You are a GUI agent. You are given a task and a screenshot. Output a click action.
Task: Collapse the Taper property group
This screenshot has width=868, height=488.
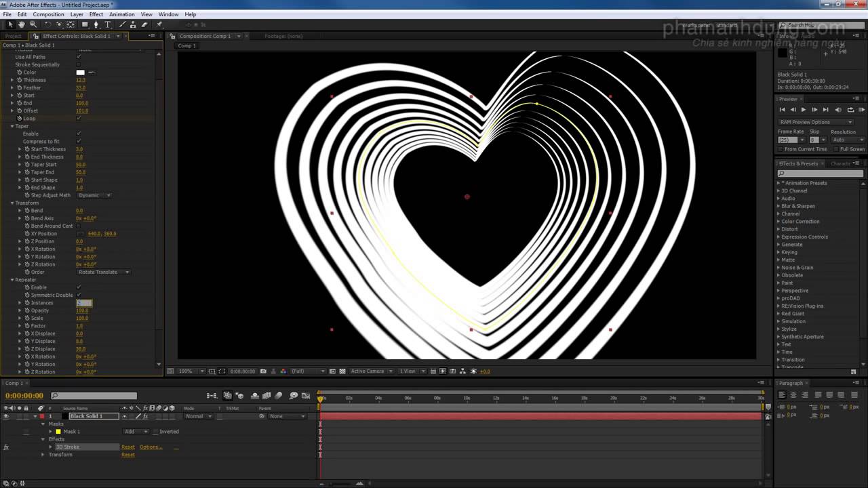pyautogui.click(x=12, y=126)
